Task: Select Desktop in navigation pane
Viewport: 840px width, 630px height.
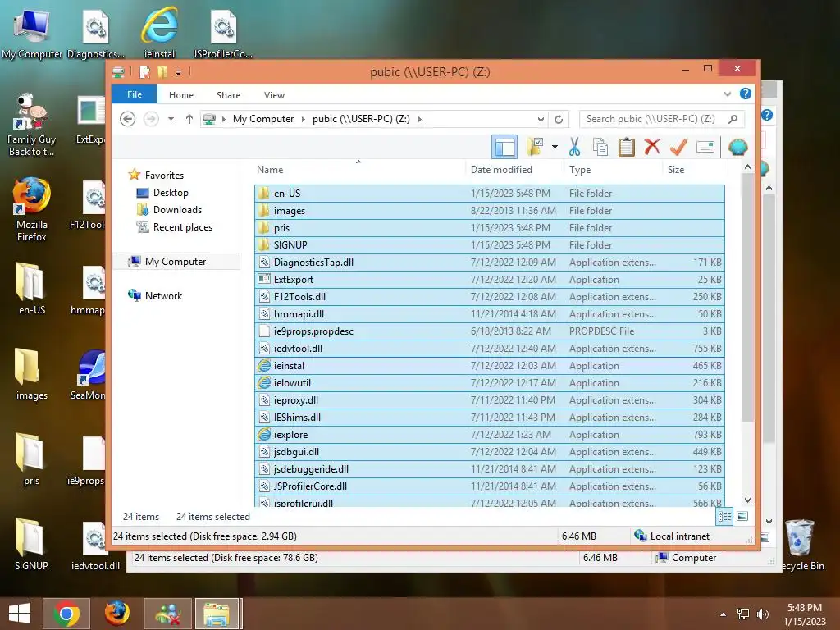Action: (171, 192)
